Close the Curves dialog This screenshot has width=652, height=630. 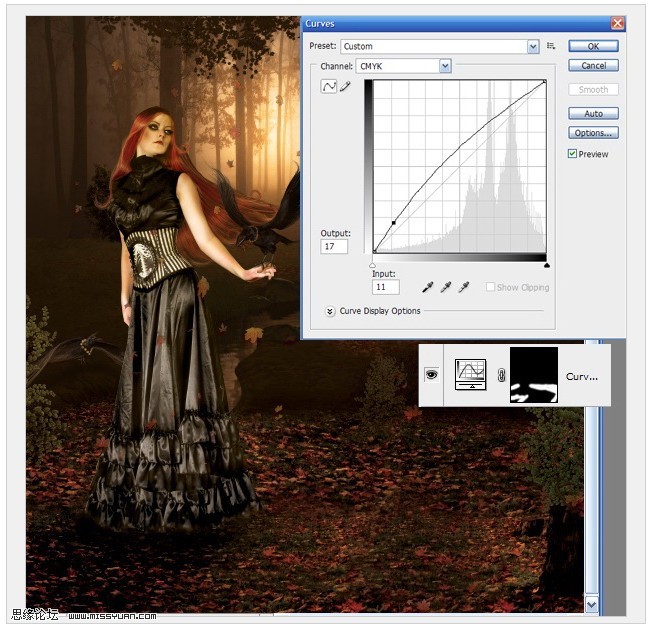tap(617, 23)
